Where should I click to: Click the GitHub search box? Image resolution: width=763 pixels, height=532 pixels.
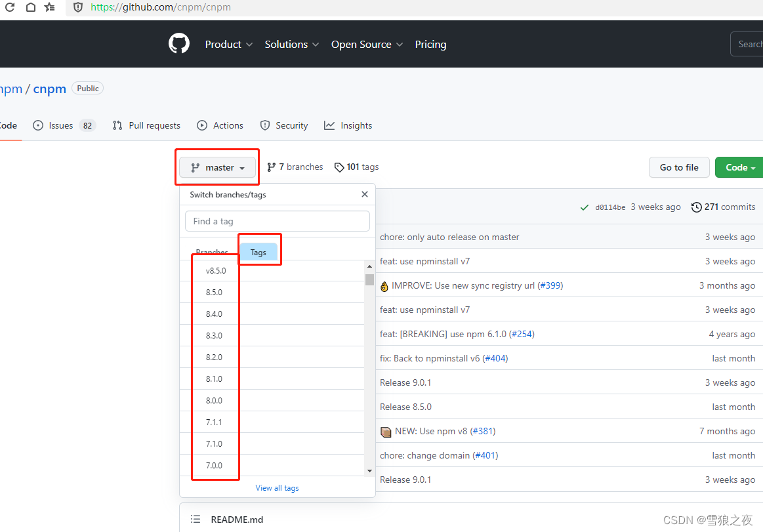(x=747, y=45)
